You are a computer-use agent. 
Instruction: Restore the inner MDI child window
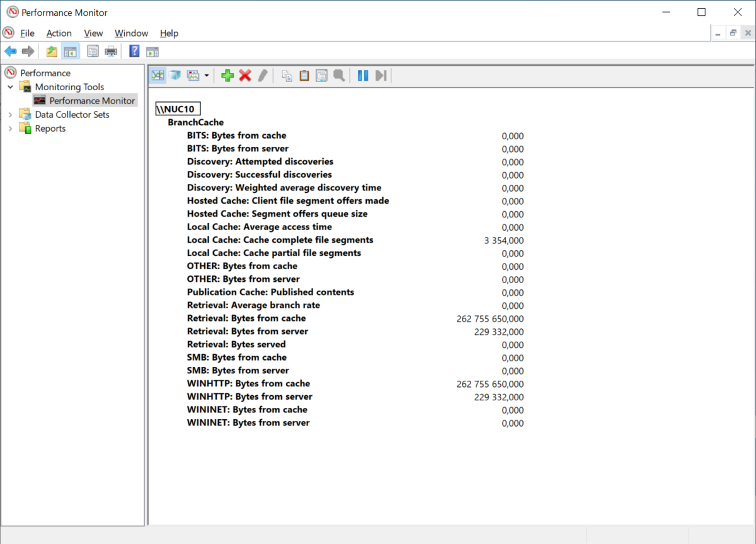733,33
